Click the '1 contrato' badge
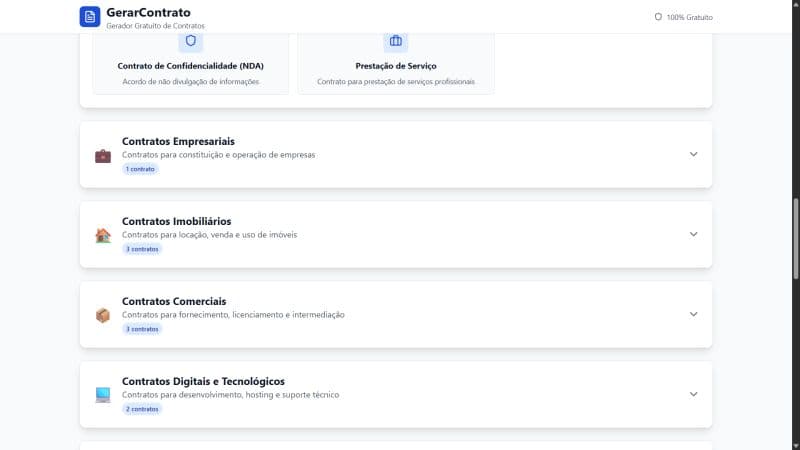 (140, 169)
